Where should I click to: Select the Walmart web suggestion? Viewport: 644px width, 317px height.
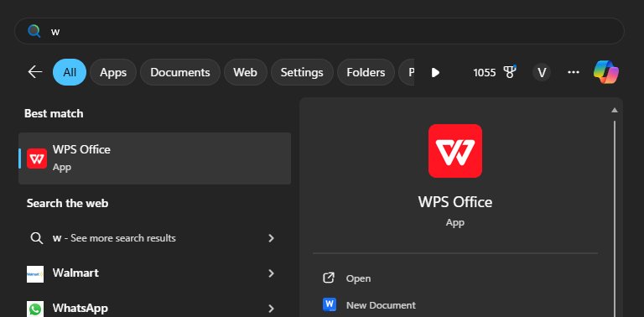(x=155, y=273)
